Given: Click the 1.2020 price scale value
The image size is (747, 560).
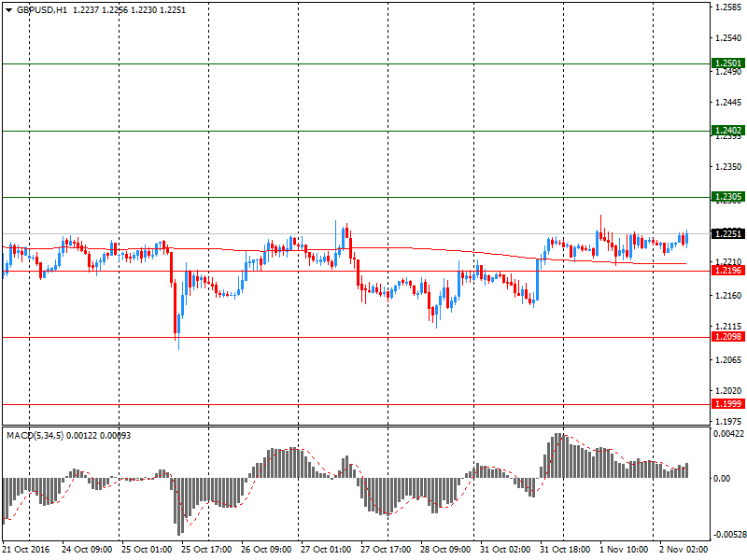Looking at the screenshot, I should pyautogui.click(x=728, y=391).
